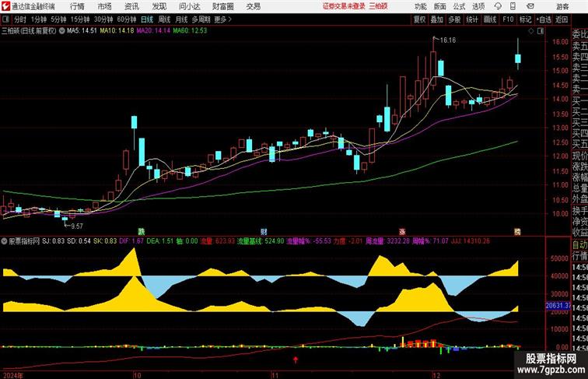Click the blue 财 info marker
This screenshot has width=588, height=379.
[x=264, y=232]
